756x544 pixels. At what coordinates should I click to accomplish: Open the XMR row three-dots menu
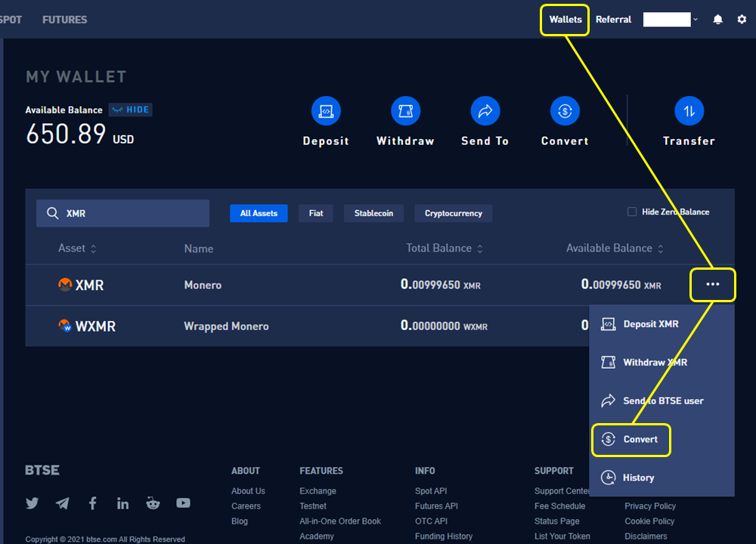point(713,284)
